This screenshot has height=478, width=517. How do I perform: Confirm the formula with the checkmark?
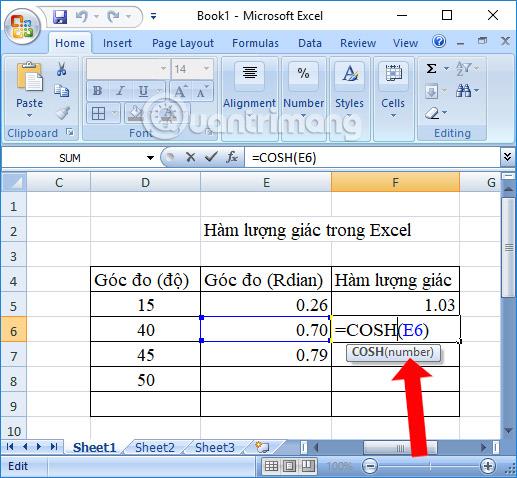pos(211,157)
